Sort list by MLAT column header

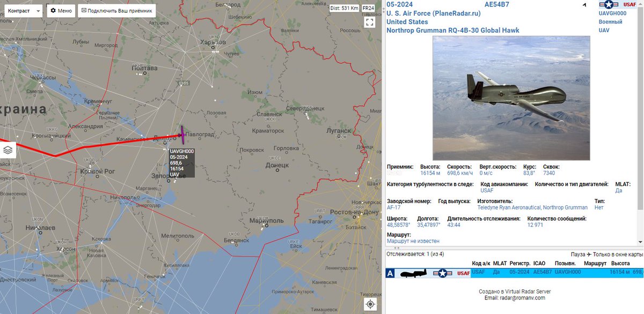[x=500, y=264]
